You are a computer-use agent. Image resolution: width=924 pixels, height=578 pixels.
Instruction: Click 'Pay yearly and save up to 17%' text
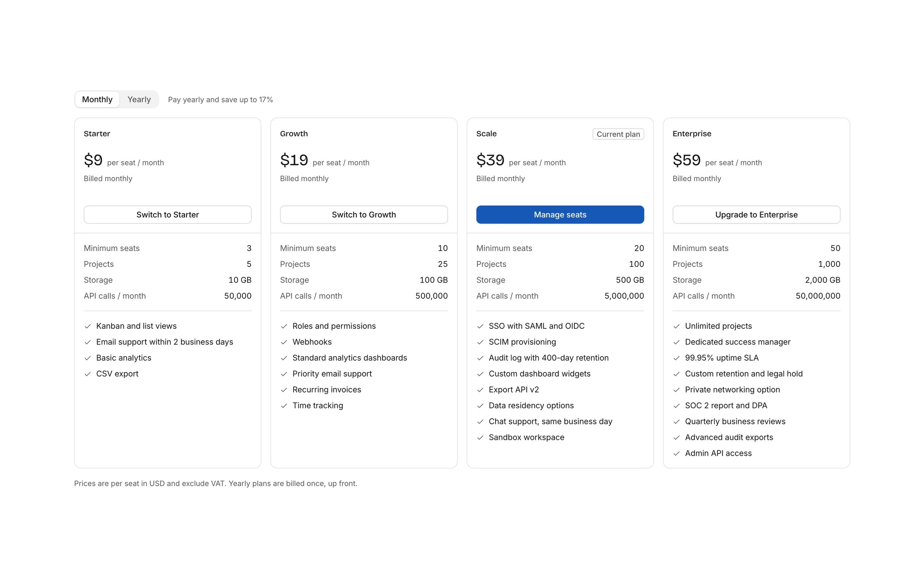tap(220, 100)
